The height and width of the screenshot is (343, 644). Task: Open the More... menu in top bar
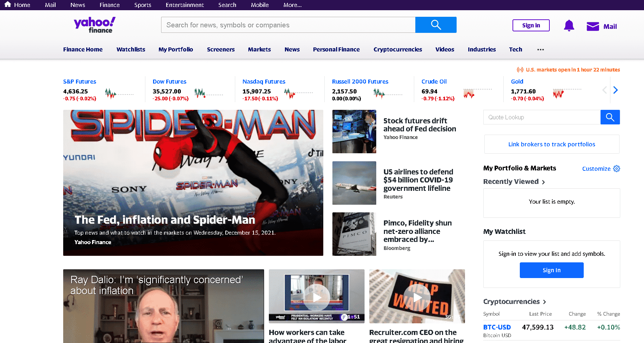[293, 5]
